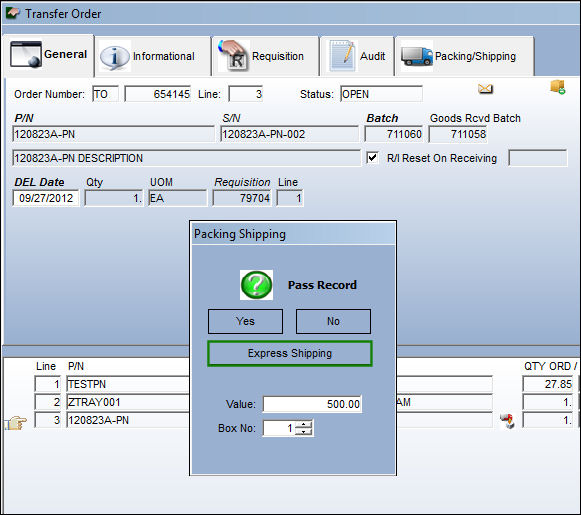Click the empty field right of R/I Reset
The width and height of the screenshot is (581, 515).
538,158
